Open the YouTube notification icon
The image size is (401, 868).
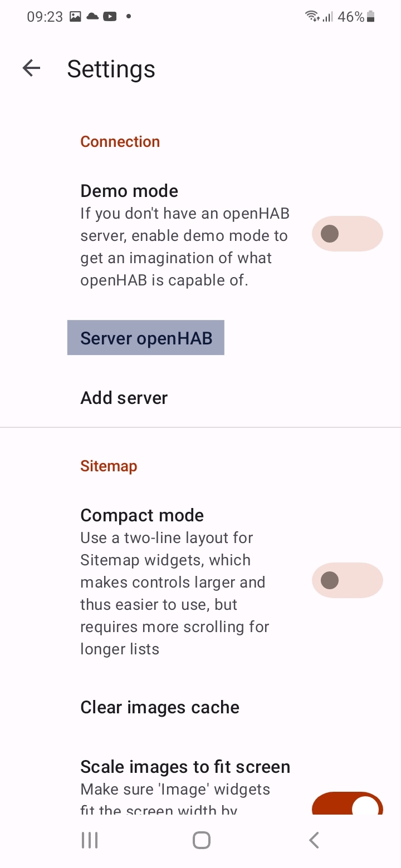(x=110, y=16)
